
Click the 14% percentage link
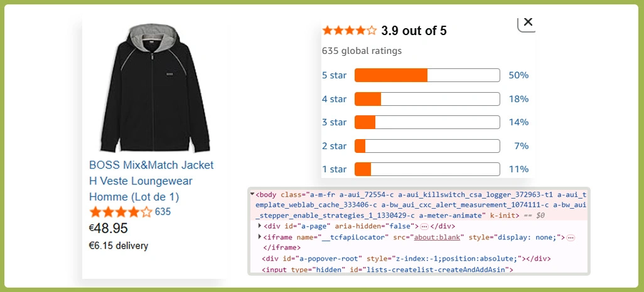(x=518, y=122)
